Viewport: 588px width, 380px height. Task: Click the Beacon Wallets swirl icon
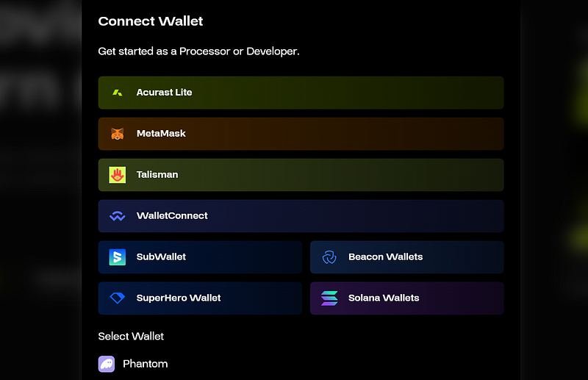click(x=329, y=257)
